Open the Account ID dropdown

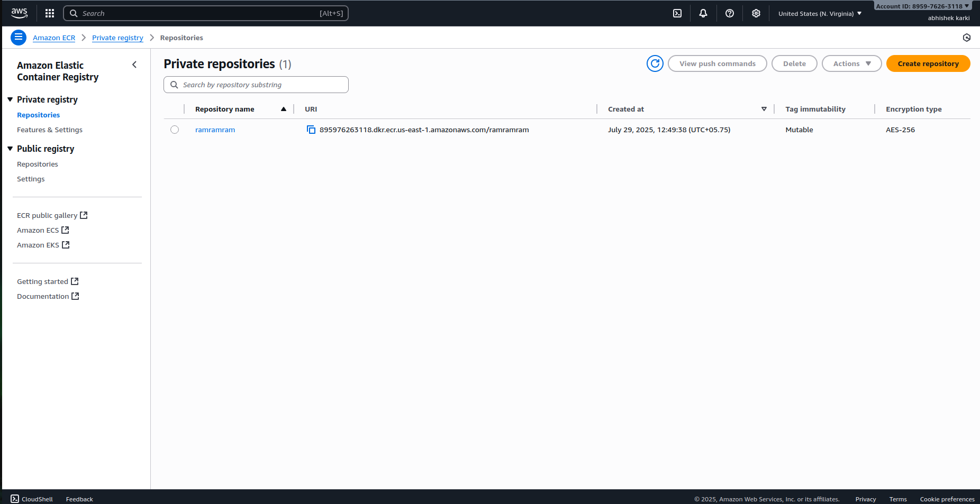click(923, 6)
